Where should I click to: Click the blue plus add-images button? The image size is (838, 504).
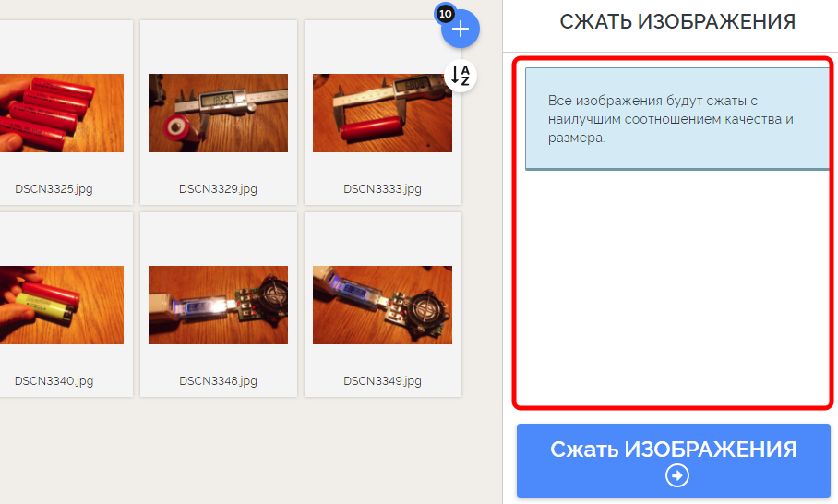coord(461,29)
